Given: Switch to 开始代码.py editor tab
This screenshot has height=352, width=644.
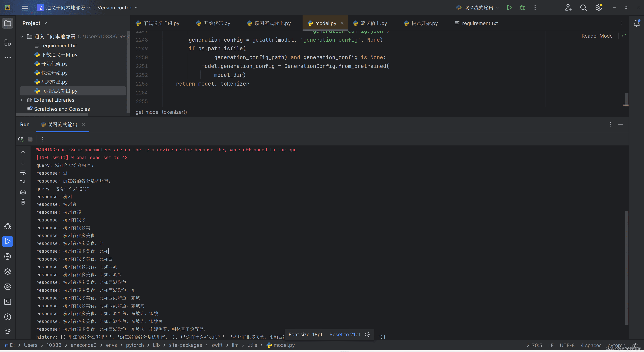Looking at the screenshot, I should tap(213, 23).
